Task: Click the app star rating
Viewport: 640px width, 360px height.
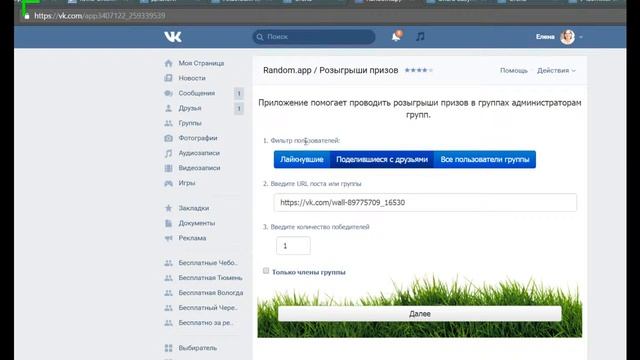Action: [418, 70]
